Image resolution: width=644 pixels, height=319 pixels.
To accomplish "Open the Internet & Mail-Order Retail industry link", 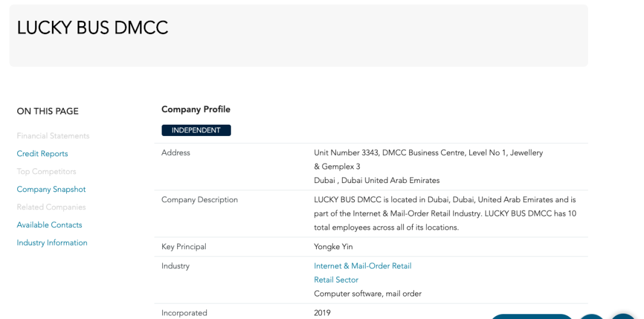I will [x=363, y=266].
